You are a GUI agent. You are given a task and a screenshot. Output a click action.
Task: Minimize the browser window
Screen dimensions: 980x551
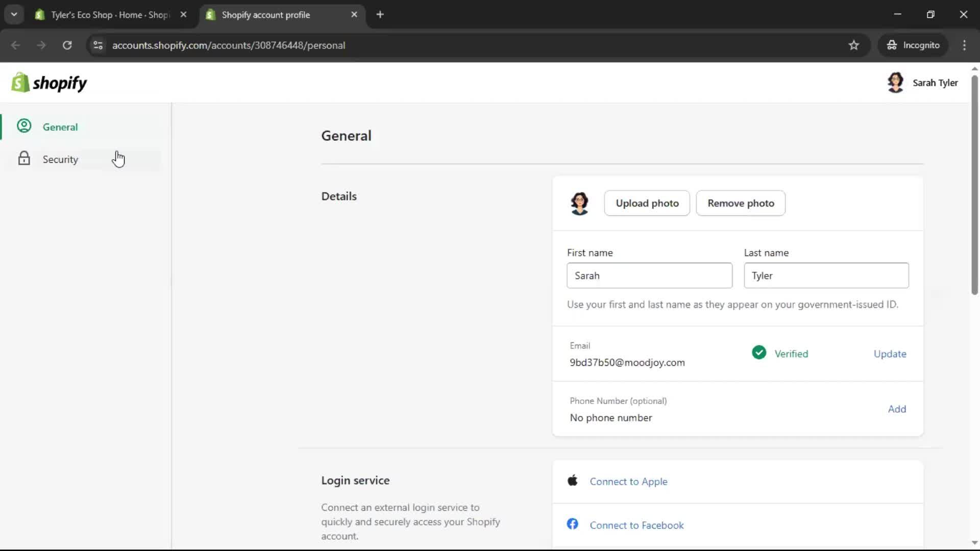(x=897, y=14)
